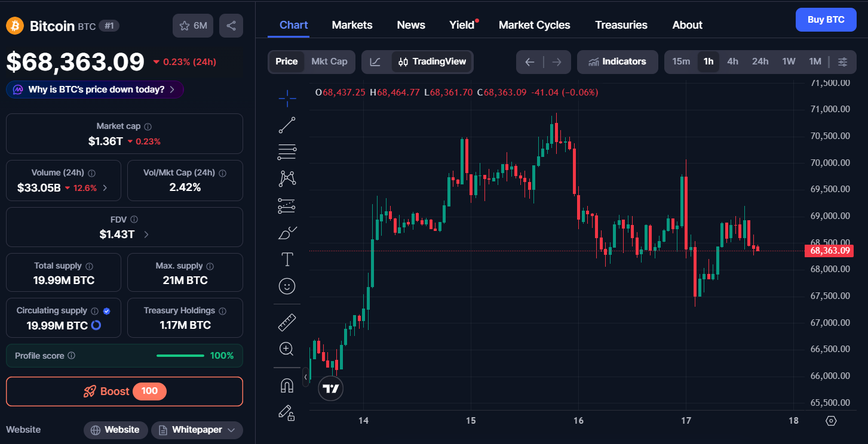Undo with the back arrow
The height and width of the screenshot is (444, 868).
529,62
